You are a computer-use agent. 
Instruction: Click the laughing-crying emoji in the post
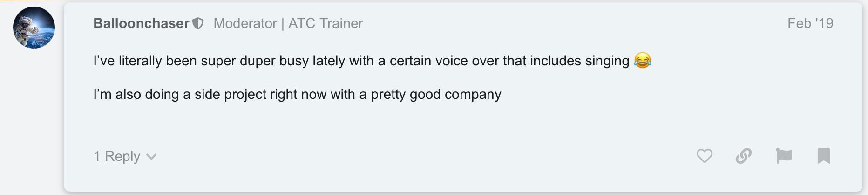tap(643, 61)
